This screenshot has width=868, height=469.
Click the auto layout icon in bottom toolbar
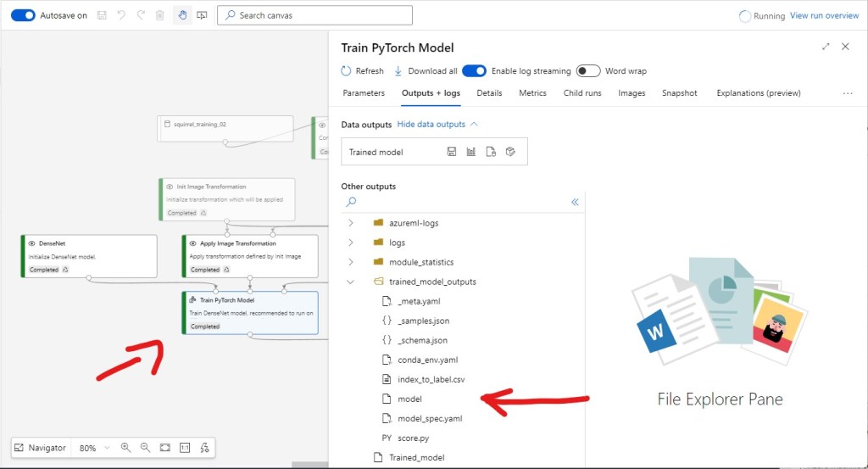pos(204,448)
